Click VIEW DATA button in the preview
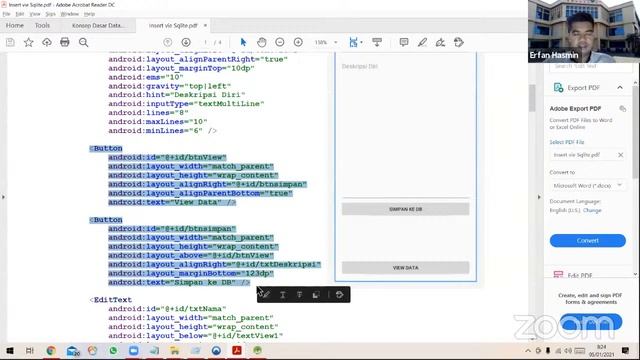The height and width of the screenshot is (360, 640). click(405, 268)
